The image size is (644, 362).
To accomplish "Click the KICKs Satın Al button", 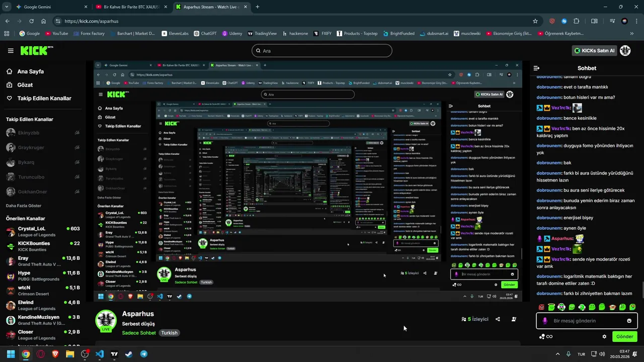I will tap(595, 50).
